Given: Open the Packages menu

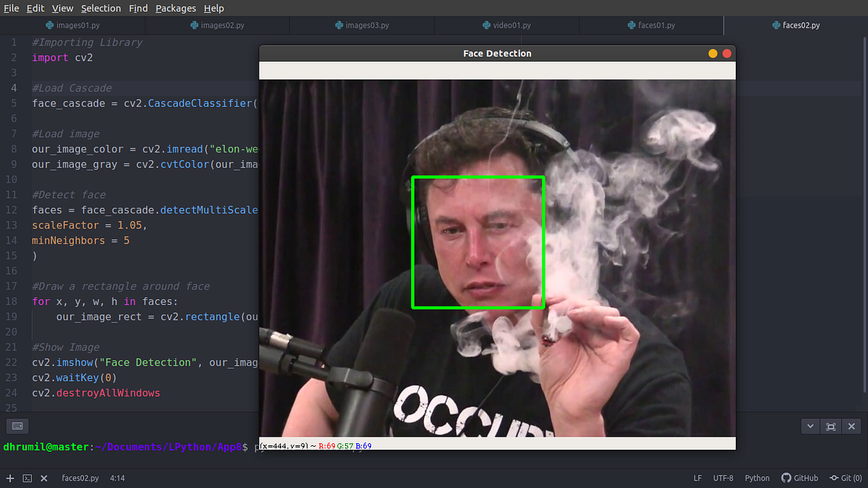Looking at the screenshot, I should click(176, 8).
